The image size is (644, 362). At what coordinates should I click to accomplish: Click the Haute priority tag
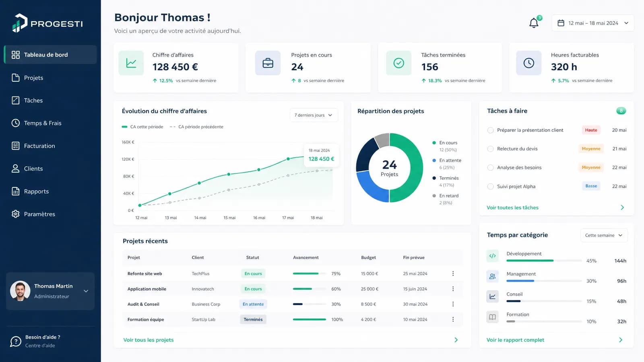pyautogui.click(x=591, y=130)
